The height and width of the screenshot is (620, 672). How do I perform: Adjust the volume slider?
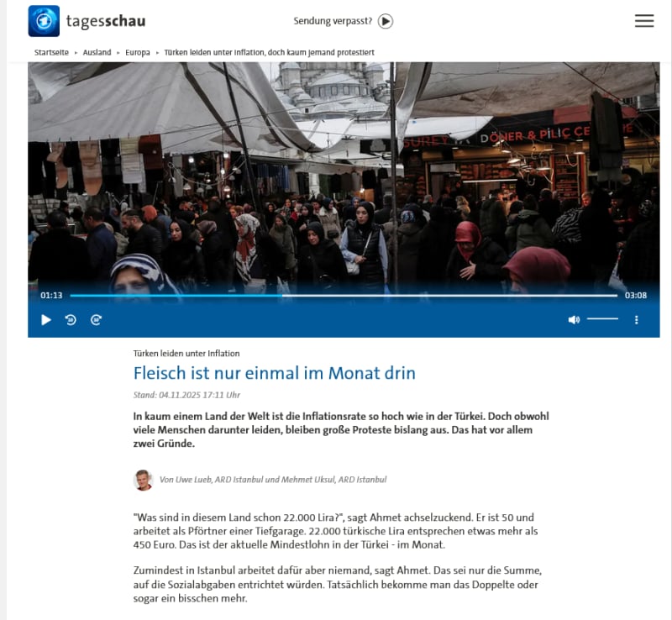pos(602,319)
